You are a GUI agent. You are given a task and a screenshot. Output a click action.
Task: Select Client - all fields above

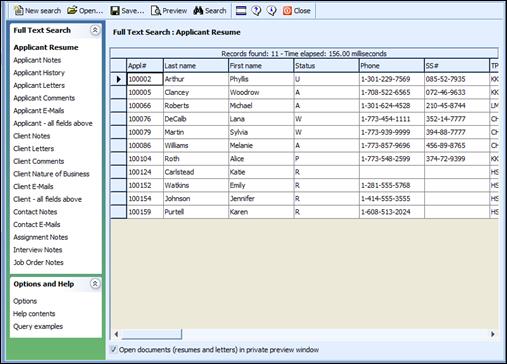tap(48, 199)
